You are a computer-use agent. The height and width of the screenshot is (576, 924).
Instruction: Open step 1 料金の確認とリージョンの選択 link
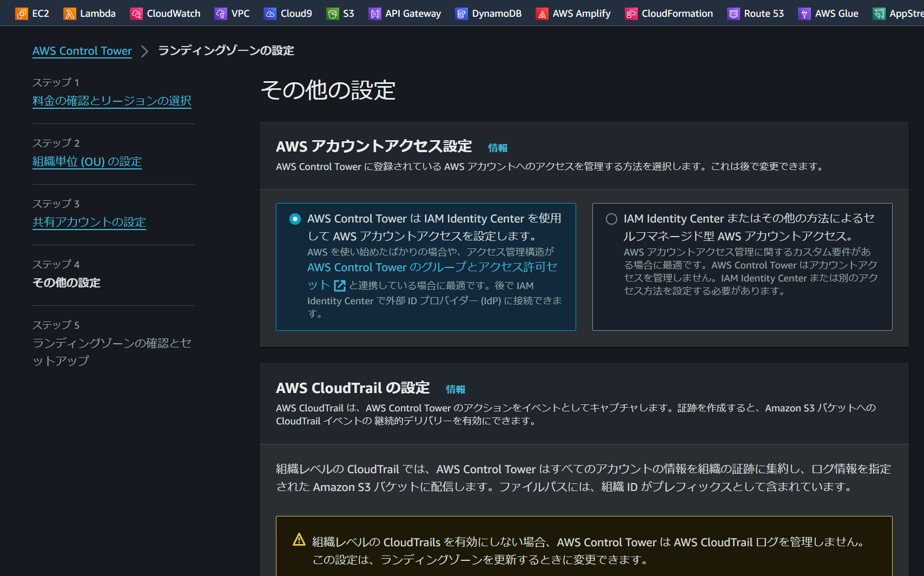(112, 101)
